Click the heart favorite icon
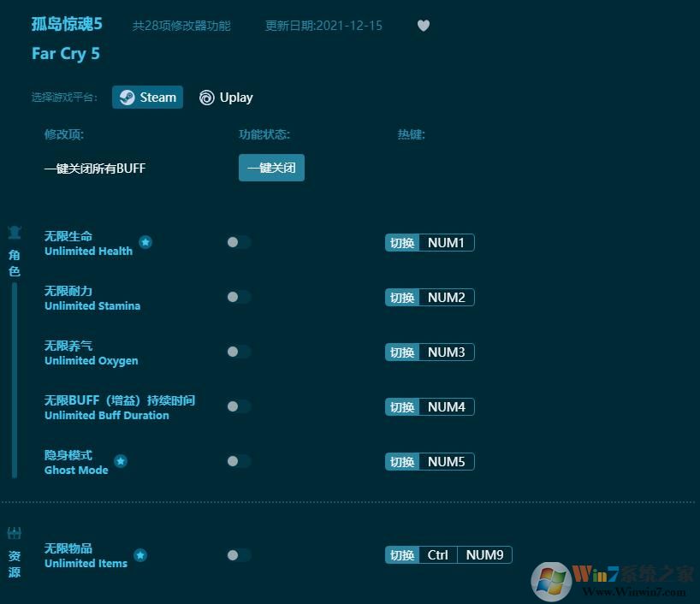 (x=424, y=26)
